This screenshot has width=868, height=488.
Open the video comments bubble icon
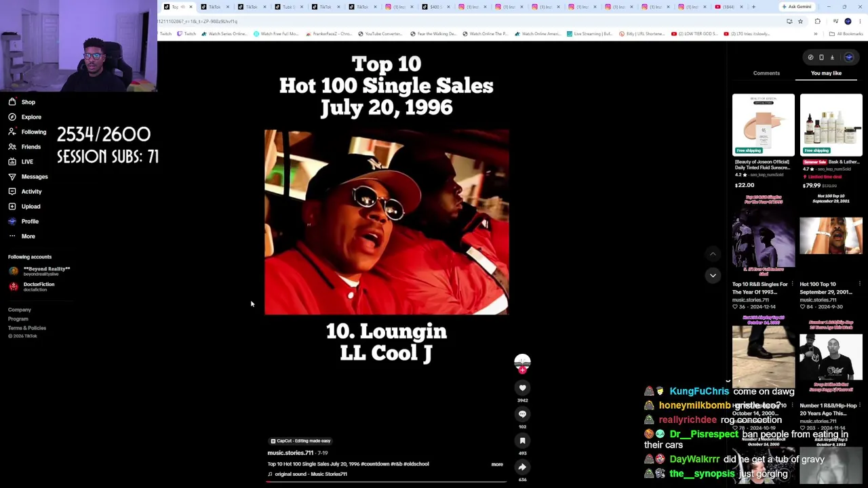click(522, 414)
